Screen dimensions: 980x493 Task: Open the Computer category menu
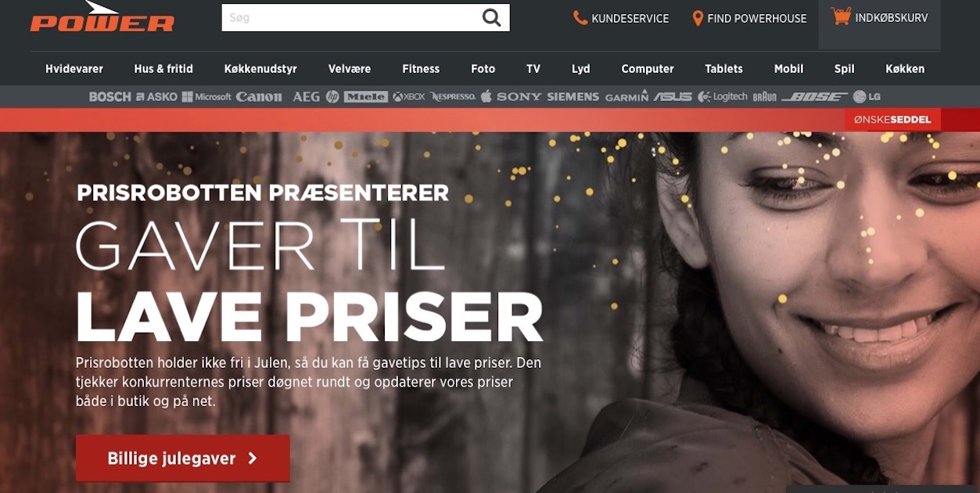pyautogui.click(x=648, y=69)
